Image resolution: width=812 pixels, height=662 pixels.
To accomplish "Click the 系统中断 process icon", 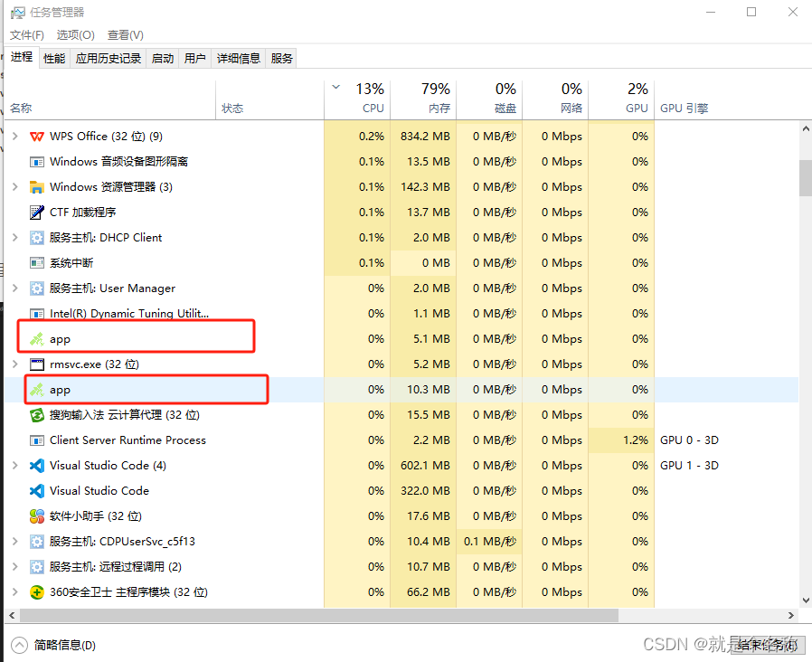I will coord(37,263).
